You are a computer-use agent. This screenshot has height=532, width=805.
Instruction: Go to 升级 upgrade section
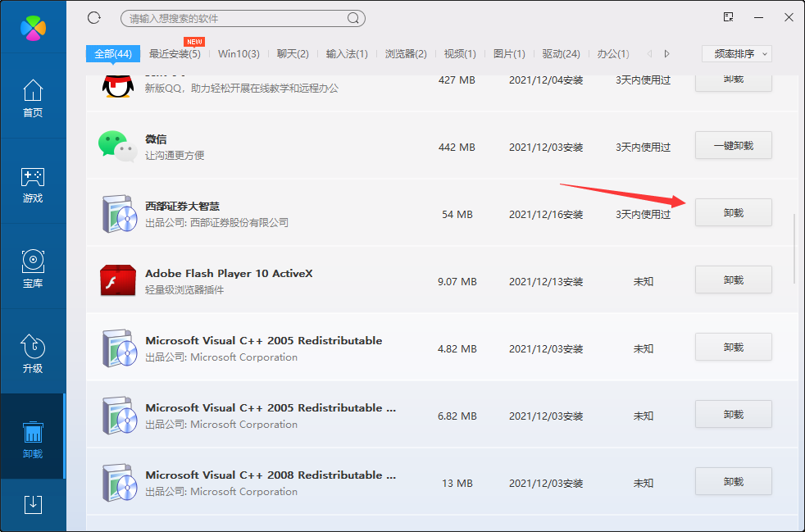coord(33,355)
